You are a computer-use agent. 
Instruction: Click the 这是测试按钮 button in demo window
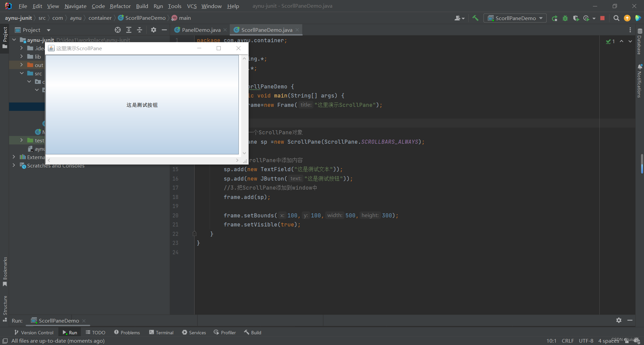142,105
